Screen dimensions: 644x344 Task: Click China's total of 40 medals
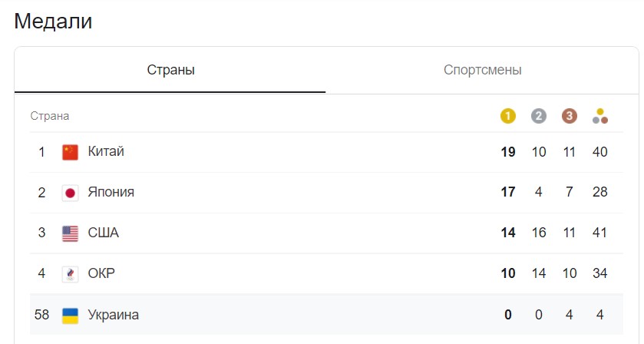point(599,152)
